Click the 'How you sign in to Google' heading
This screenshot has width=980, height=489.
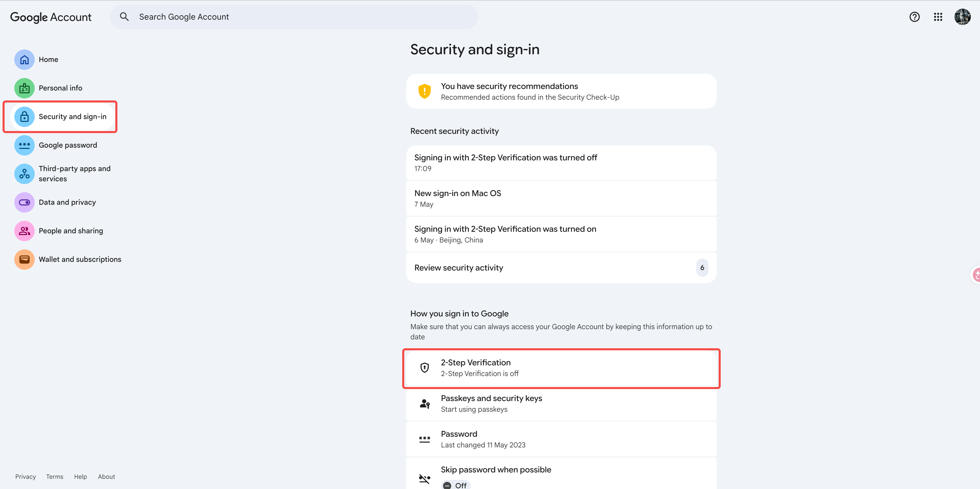(x=459, y=313)
